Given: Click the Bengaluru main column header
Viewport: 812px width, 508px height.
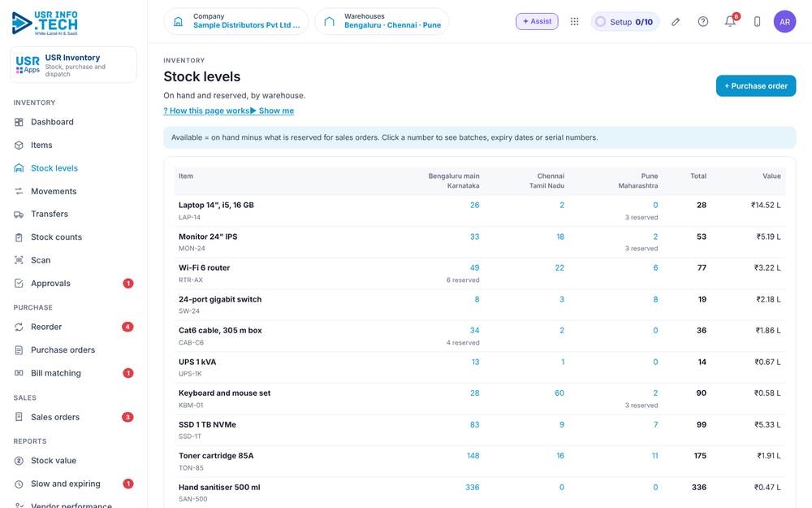Looking at the screenshot, I should coord(454,181).
